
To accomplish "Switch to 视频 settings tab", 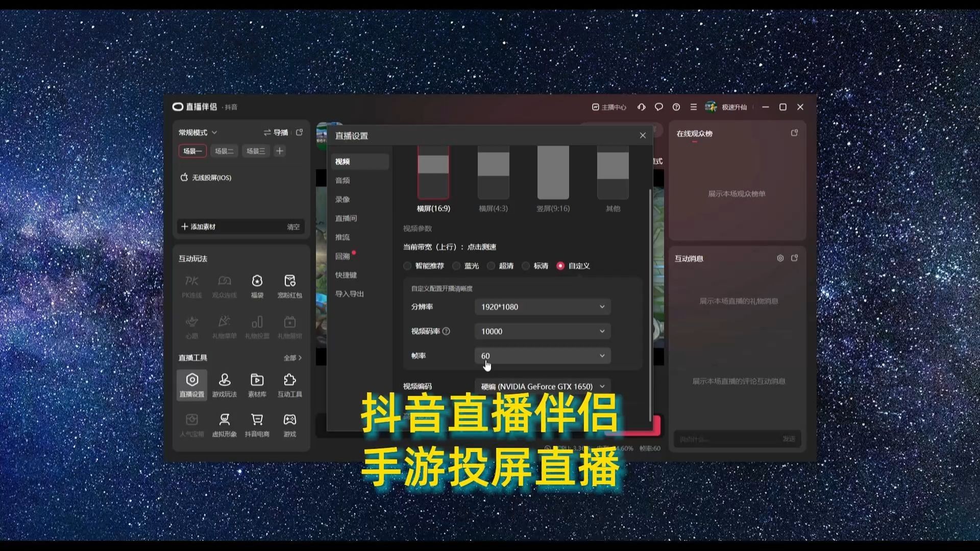I will coord(360,162).
